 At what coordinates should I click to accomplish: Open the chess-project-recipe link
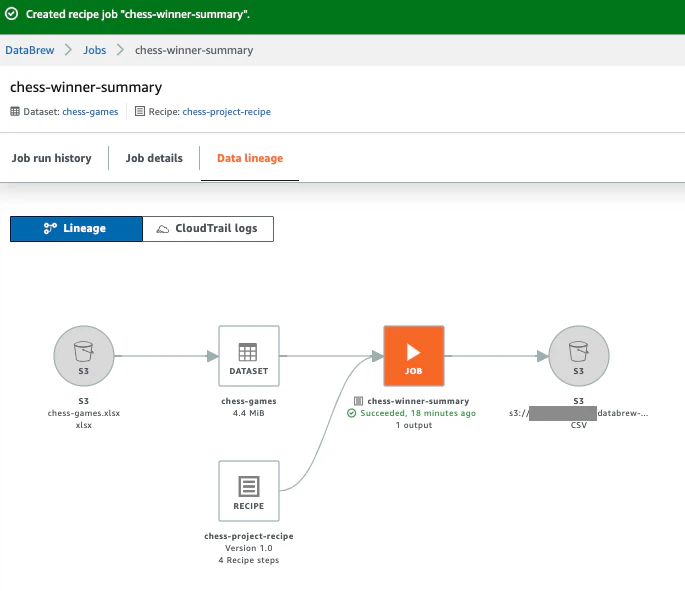pos(226,112)
